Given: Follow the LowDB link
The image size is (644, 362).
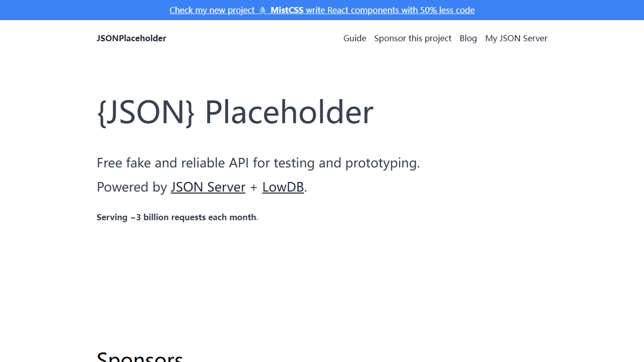Looking at the screenshot, I should 283,187.
